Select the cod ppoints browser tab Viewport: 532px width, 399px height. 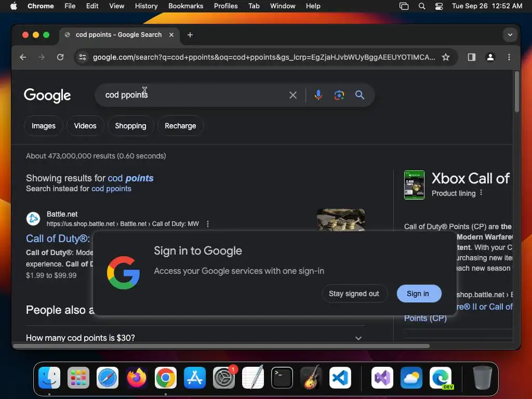[119, 35]
